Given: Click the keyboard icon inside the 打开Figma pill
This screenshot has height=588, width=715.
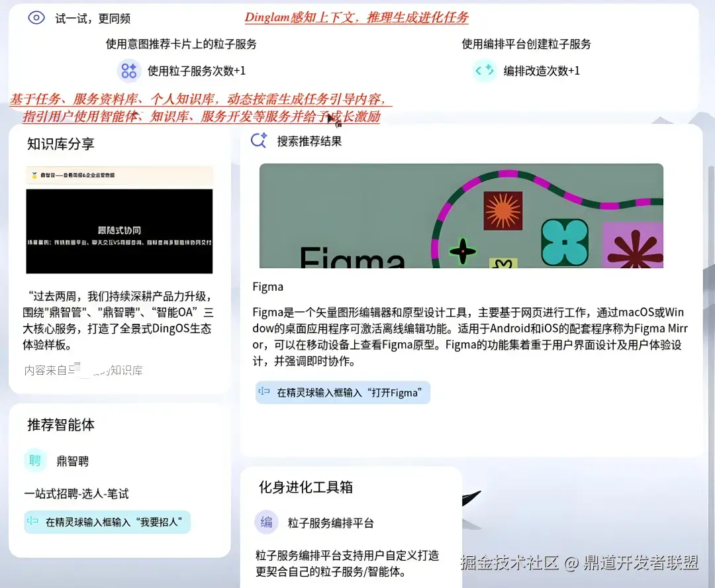Looking at the screenshot, I should pos(263,392).
